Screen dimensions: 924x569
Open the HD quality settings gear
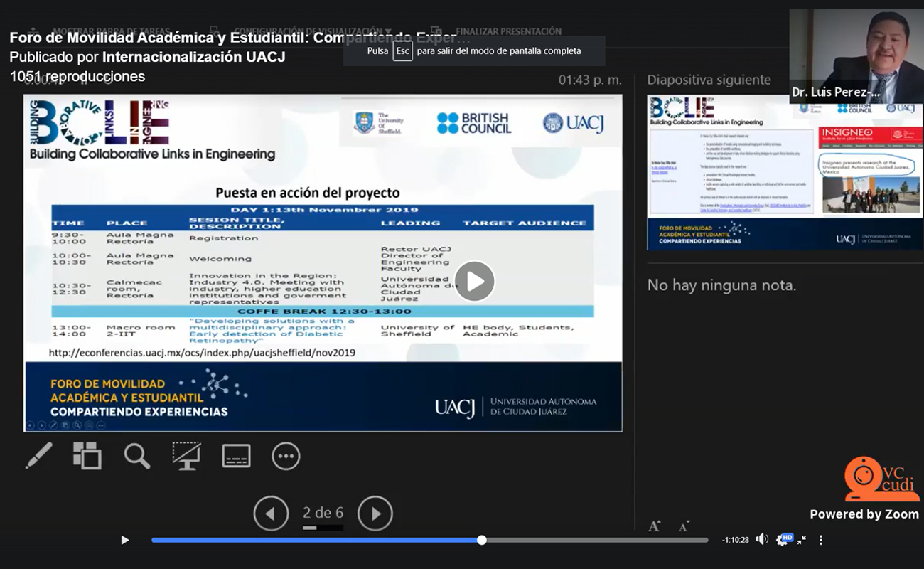[x=784, y=540]
